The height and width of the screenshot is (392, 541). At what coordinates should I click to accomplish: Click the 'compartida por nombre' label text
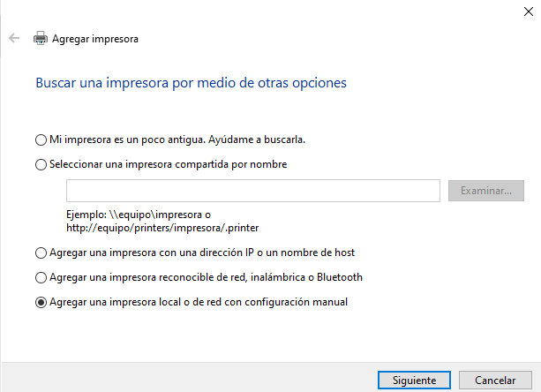pos(231,164)
